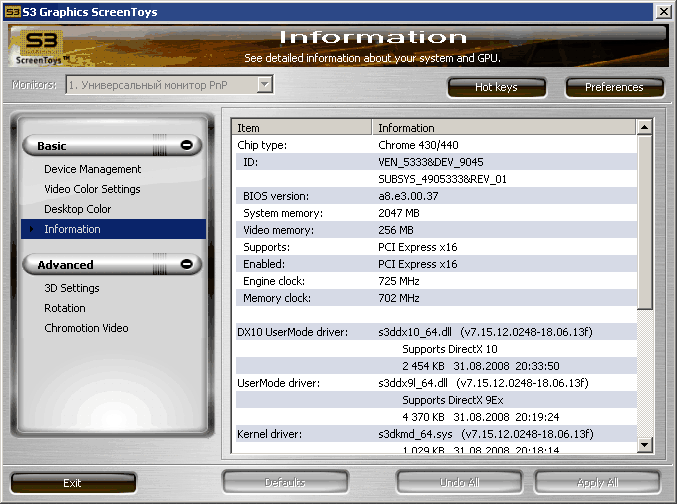
Task: Select the 'UserMode driver:' row label
Action: 278,383
